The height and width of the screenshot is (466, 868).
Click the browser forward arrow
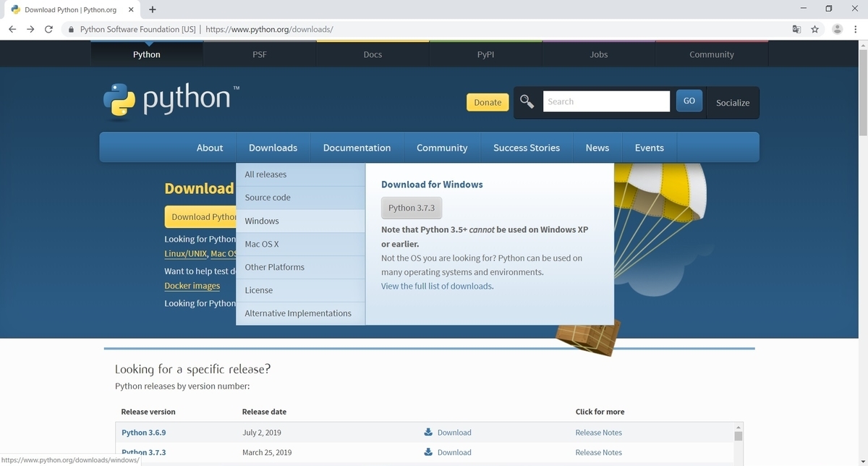(x=30, y=29)
